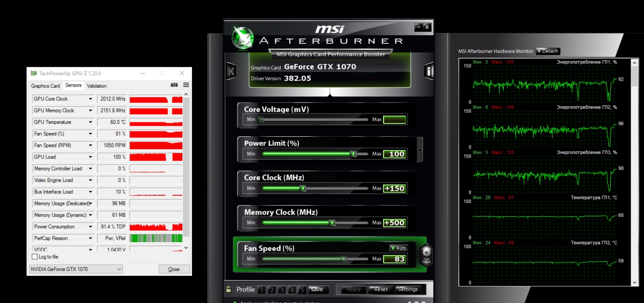Save the current Afterburner profile

[319, 290]
